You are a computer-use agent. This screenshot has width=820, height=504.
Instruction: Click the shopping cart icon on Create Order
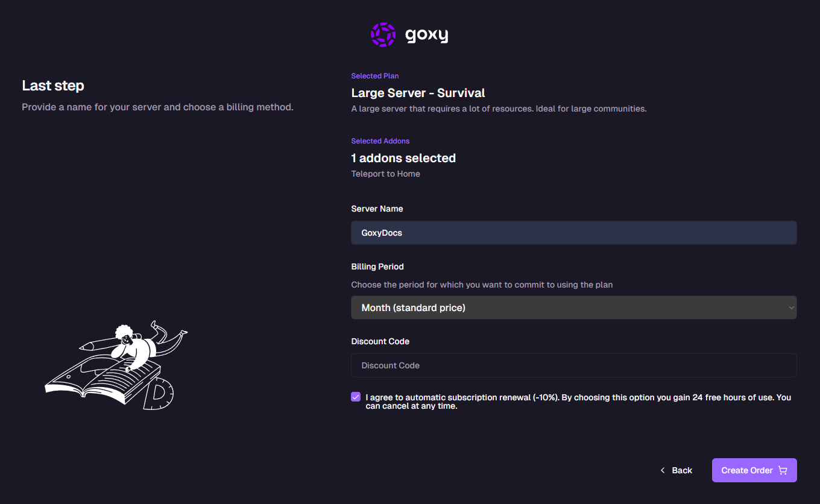click(783, 470)
